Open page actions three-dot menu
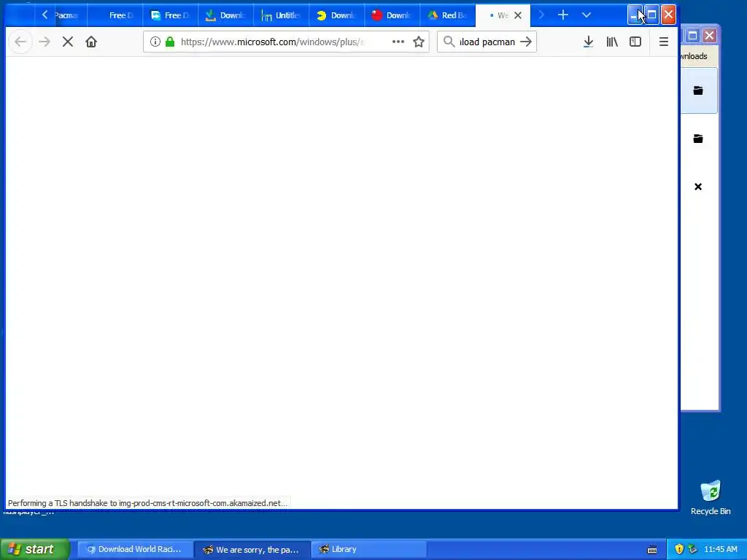Image resolution: width=747 pixels, height=560 pixels. click(x=398, y=42)
